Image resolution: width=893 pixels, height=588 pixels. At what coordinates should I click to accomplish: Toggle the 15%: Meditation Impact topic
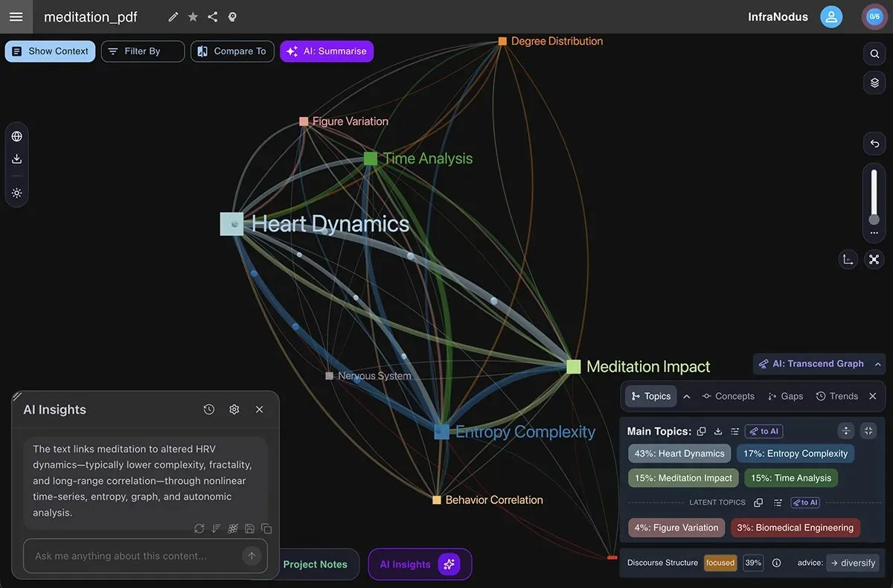pyautogui.click(x=683, y=478)
